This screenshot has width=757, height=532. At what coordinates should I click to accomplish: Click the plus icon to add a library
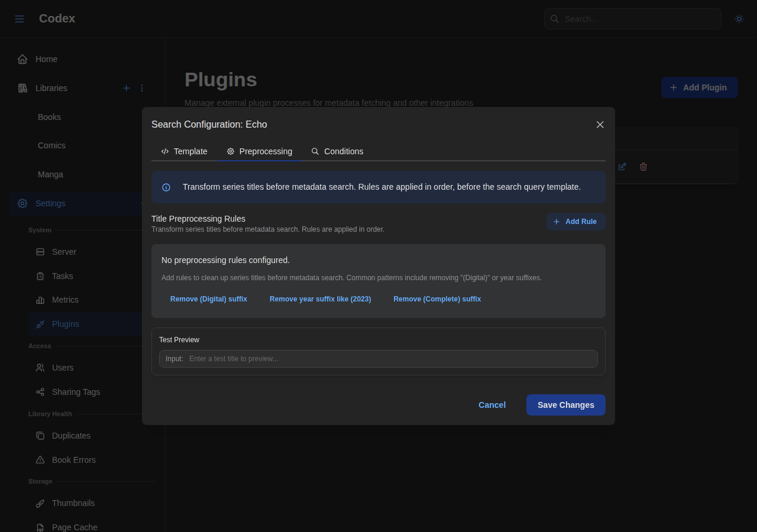[x=126, y=87]
